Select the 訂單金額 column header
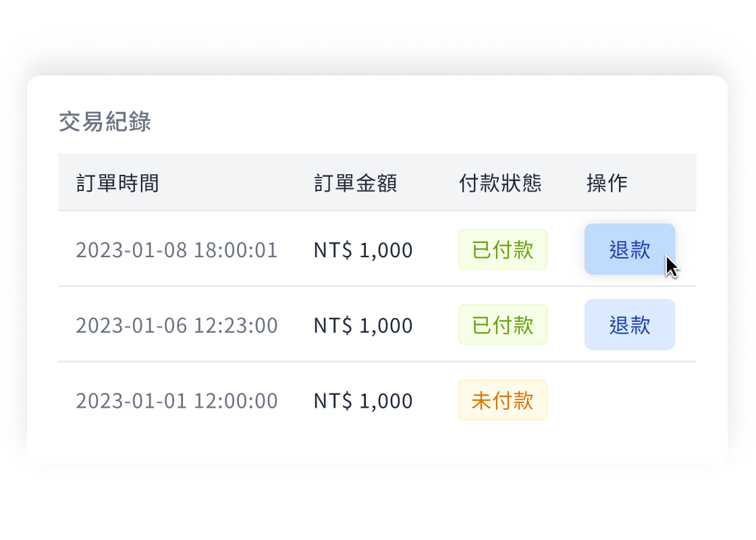This screenshot has height=540, width=756. point(355,183)
